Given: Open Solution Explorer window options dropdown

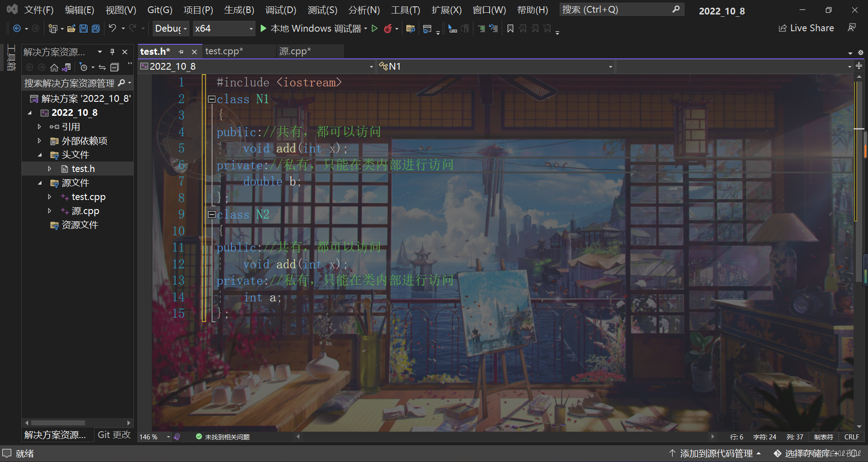Looking at the screenshot, I should point(99,52).
